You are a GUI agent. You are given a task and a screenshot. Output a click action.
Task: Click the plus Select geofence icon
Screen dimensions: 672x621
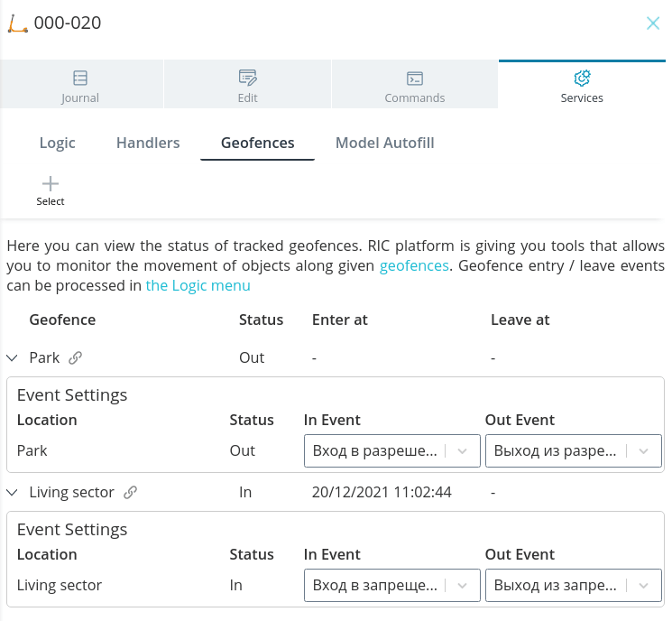click(51, 183)
